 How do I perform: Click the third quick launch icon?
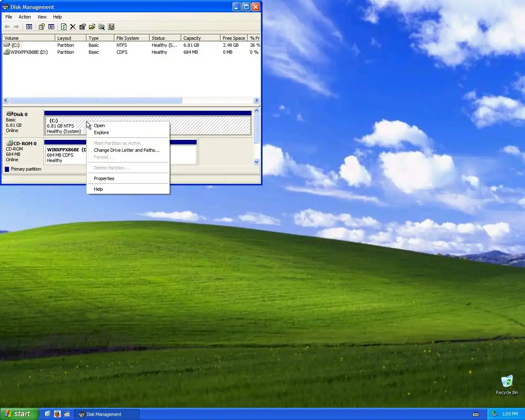(67, 414)
